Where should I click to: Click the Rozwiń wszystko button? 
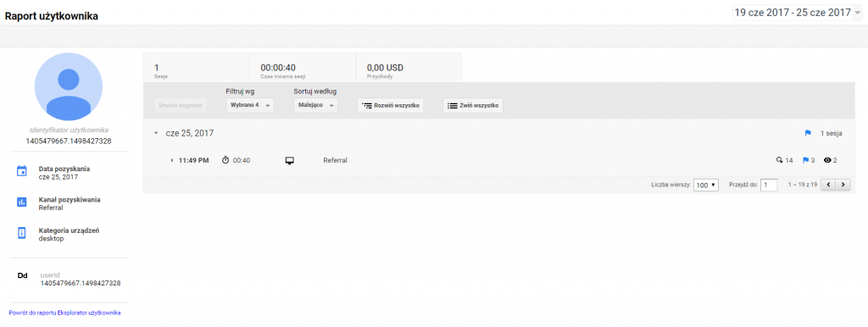coord(391,105)
